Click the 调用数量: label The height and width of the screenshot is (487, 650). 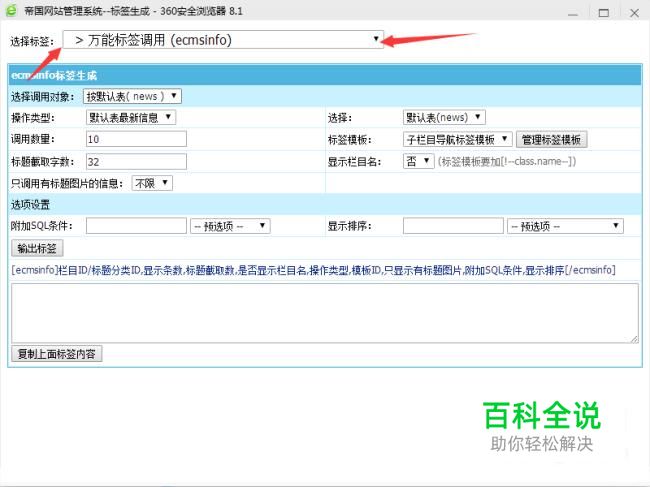click(33, 139)
